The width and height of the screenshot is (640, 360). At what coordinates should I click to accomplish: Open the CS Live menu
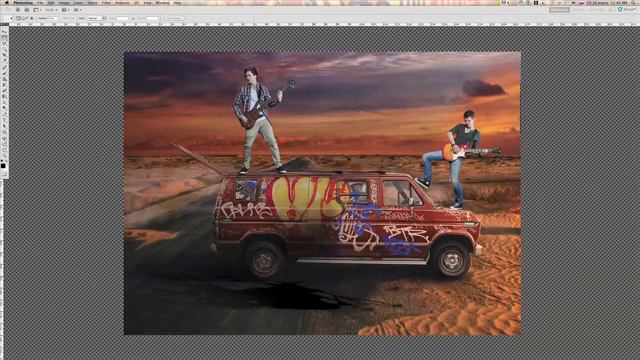[627, 10]
